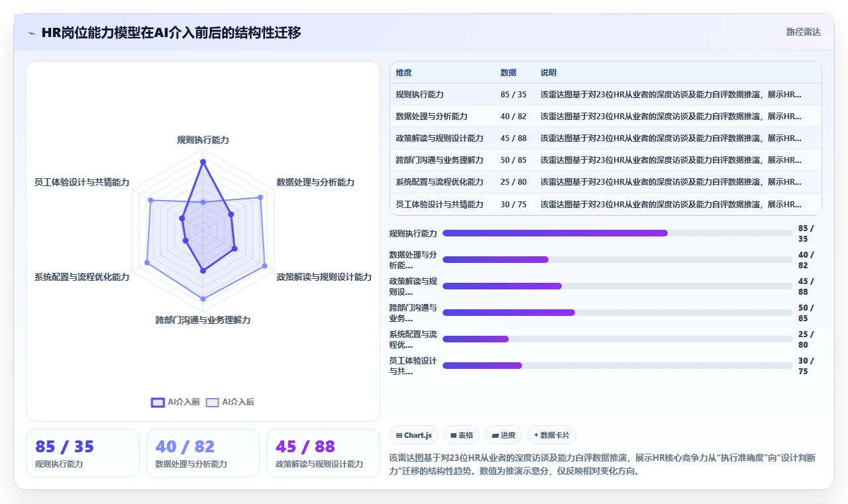Click the 45 / 88 table cell
Viewport: 848px width, 504px height.
513,138
